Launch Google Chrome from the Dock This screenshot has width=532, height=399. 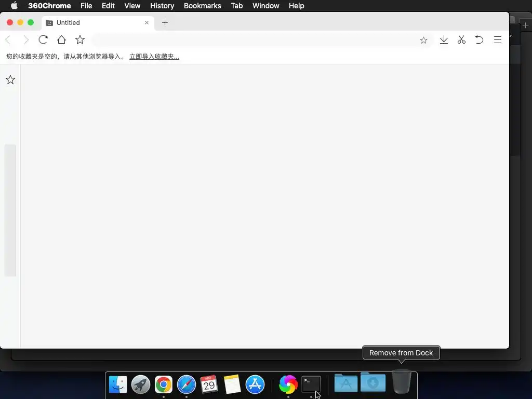164,384
